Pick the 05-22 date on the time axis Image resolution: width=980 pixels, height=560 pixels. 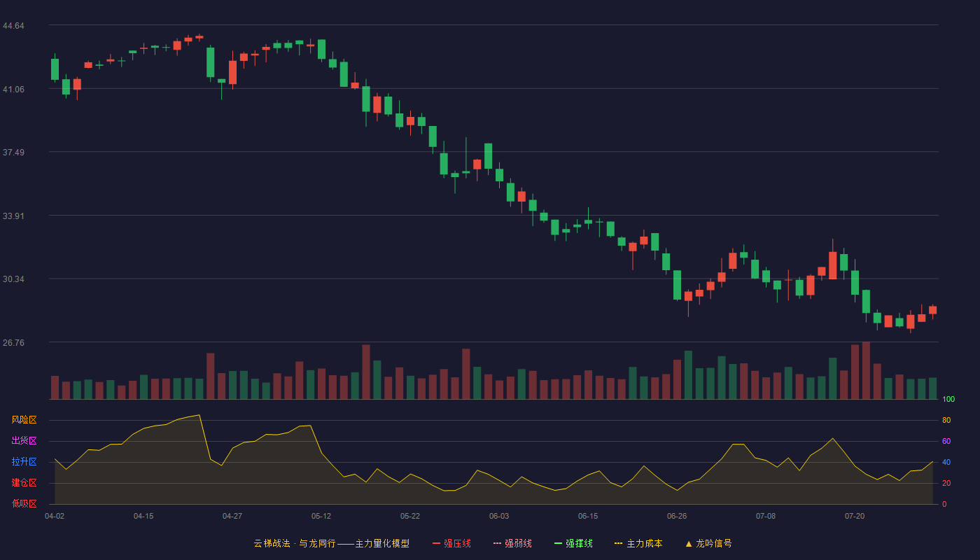click(410, 516)
